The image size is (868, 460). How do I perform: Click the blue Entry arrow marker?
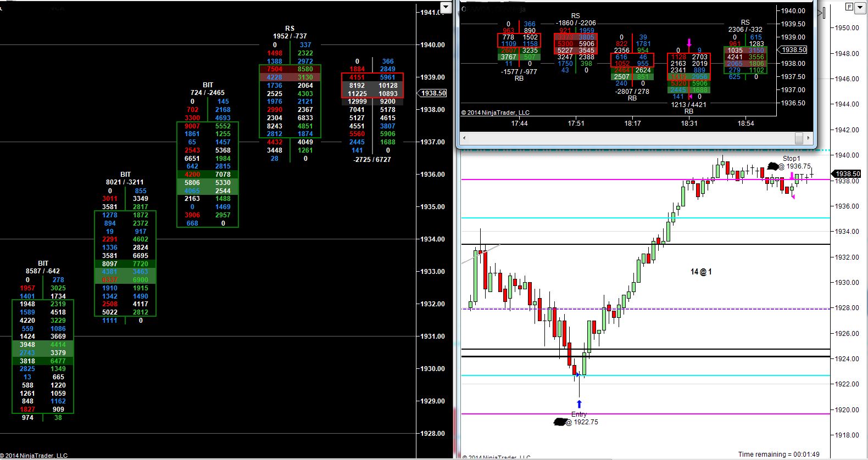pos(579,405)
